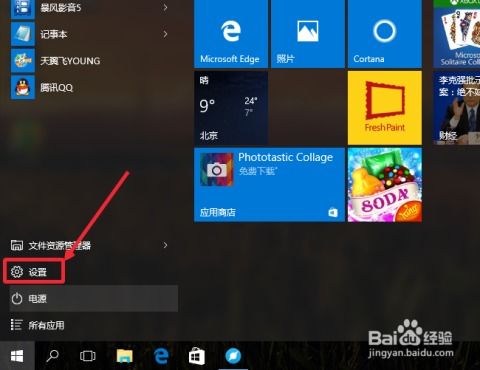Launch the Cortana tile
This screenshot has width=480, height=370.
pyautogui.click(x=385, y=34)
